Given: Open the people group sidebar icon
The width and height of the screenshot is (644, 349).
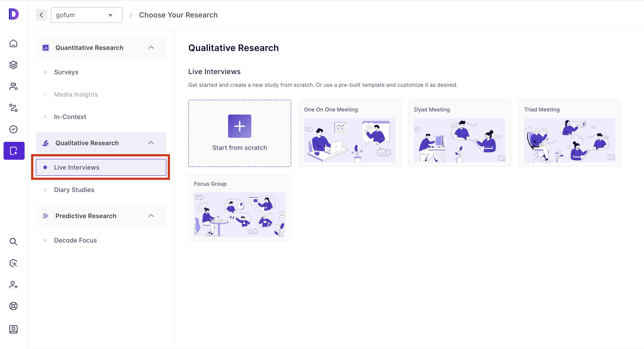Looking at the screenshot, I should tap(13, 86).
